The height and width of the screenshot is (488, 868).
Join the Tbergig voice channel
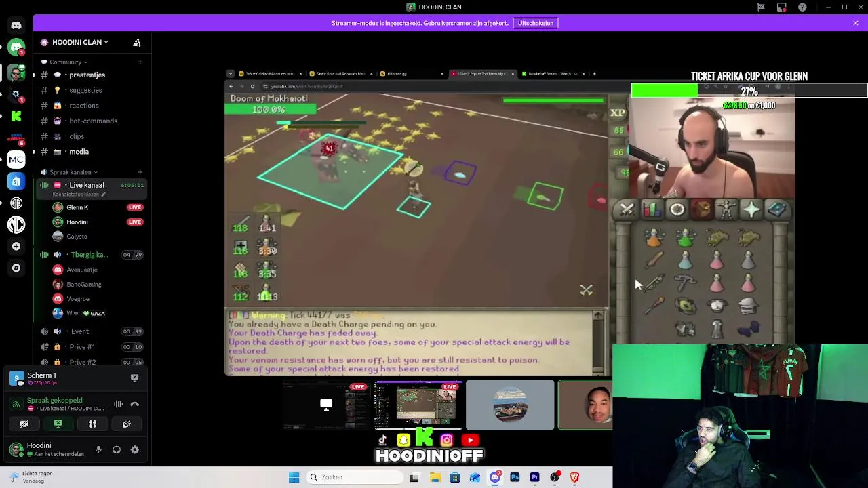click(x=92, y=255)
